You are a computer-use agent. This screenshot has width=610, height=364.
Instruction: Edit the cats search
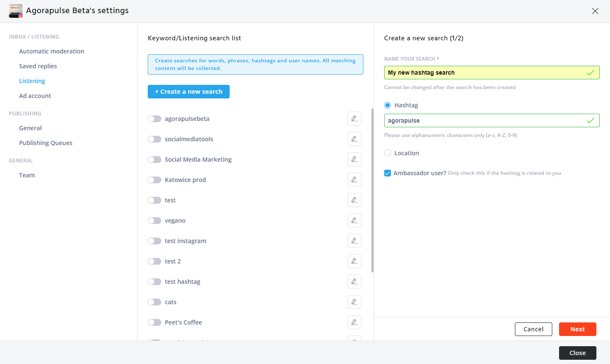(354, 302)
